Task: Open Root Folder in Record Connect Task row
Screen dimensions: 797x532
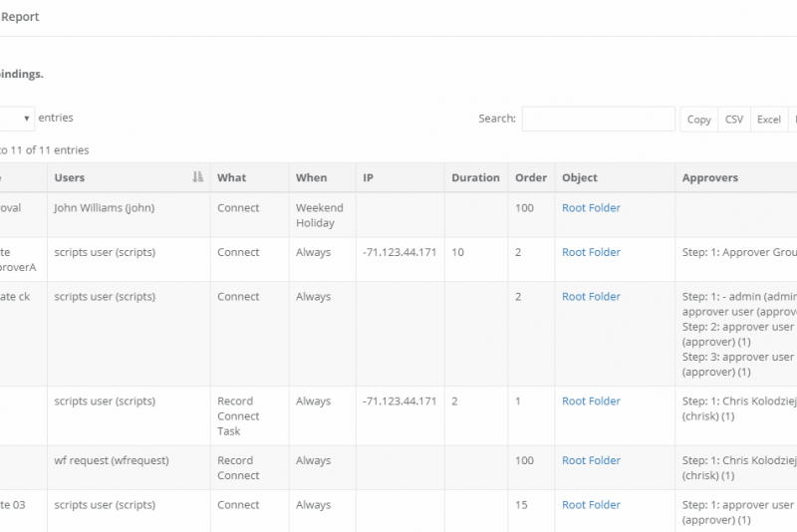Action: (591, 401)
